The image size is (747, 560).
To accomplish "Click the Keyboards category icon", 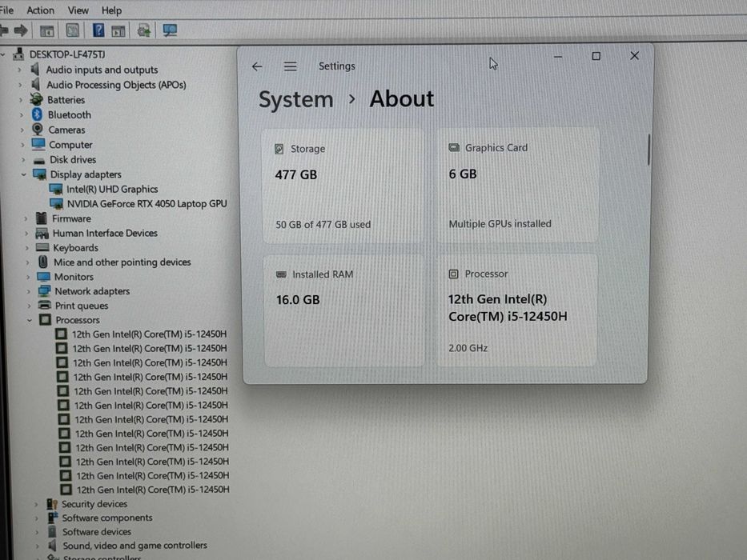I will [x=42, y=247].
